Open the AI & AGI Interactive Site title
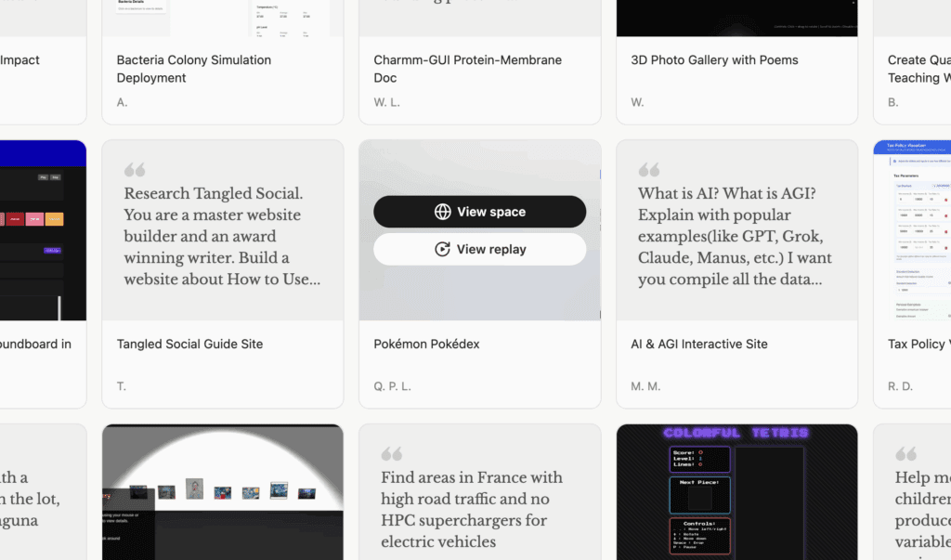The height and width of the screenshot is (560, 951). pos(699,344)
